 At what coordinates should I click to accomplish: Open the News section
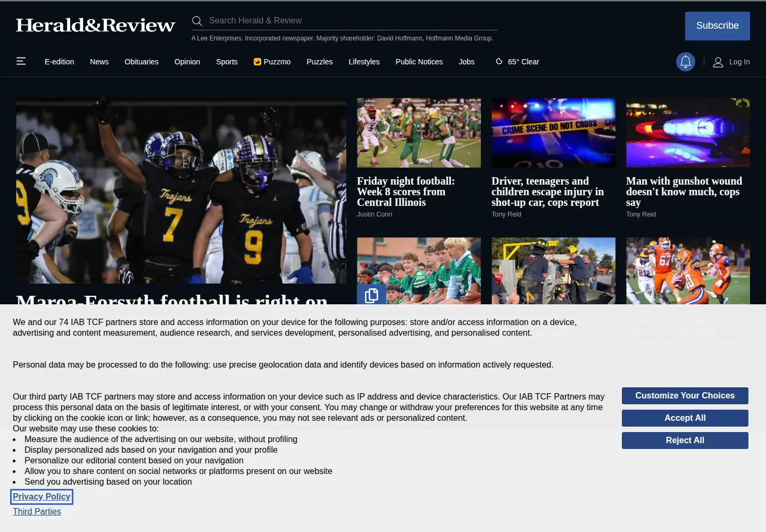point(99,62)
